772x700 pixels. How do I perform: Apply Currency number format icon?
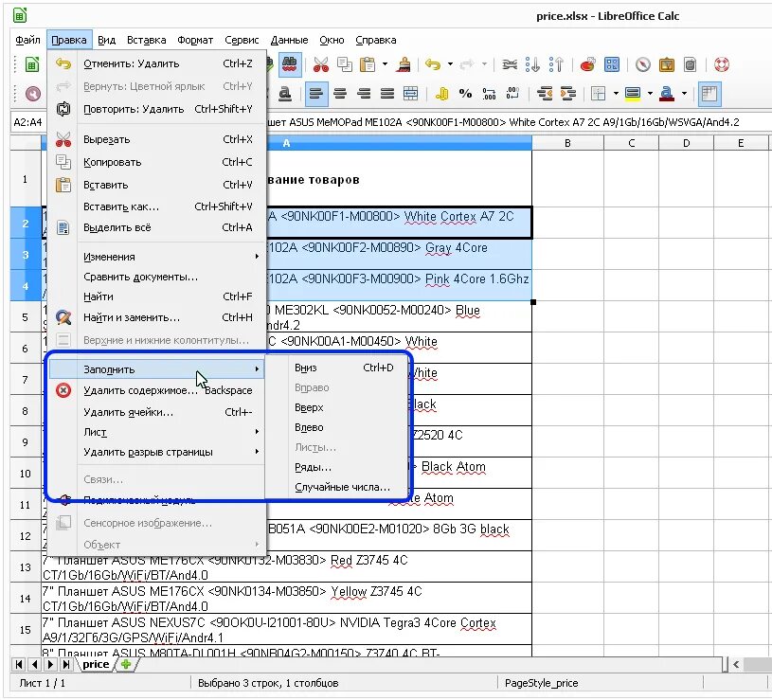[x=442, y=94]
